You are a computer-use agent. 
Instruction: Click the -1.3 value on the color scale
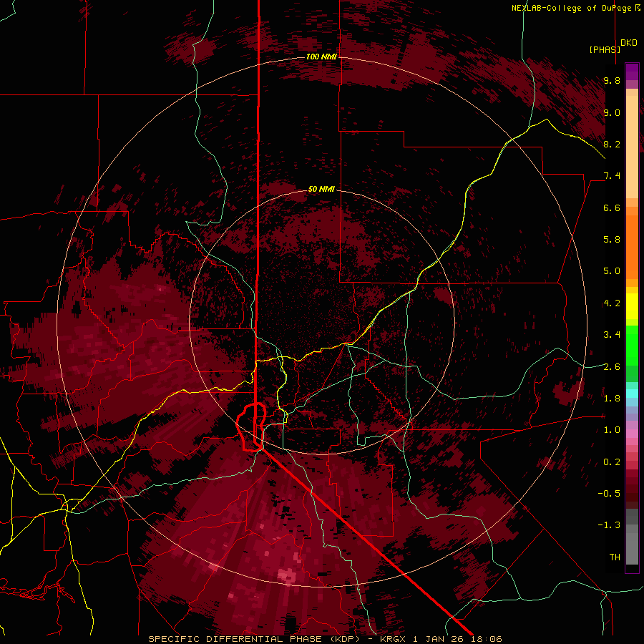609,525
